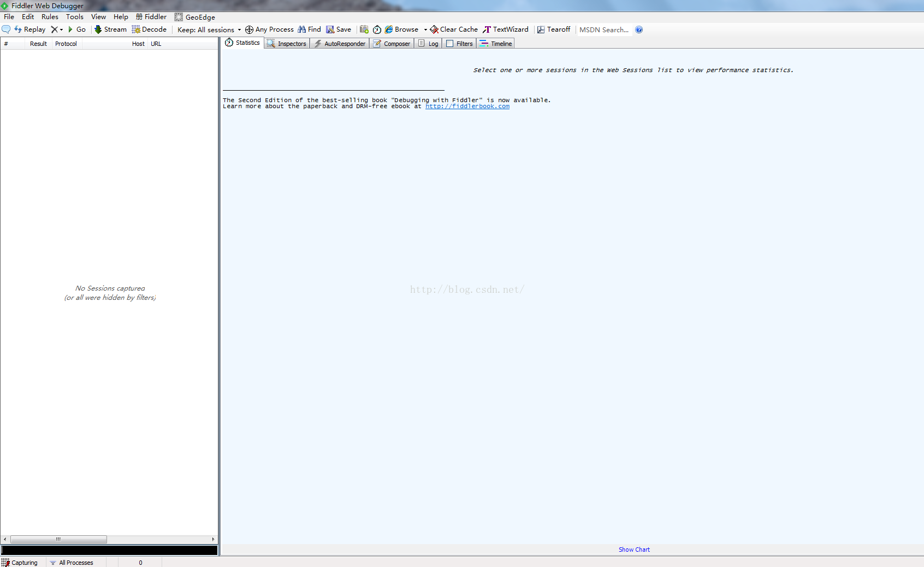Click the MSDN Search field
924x567 pixels.
pyautogui.click(x=604, y=30)
